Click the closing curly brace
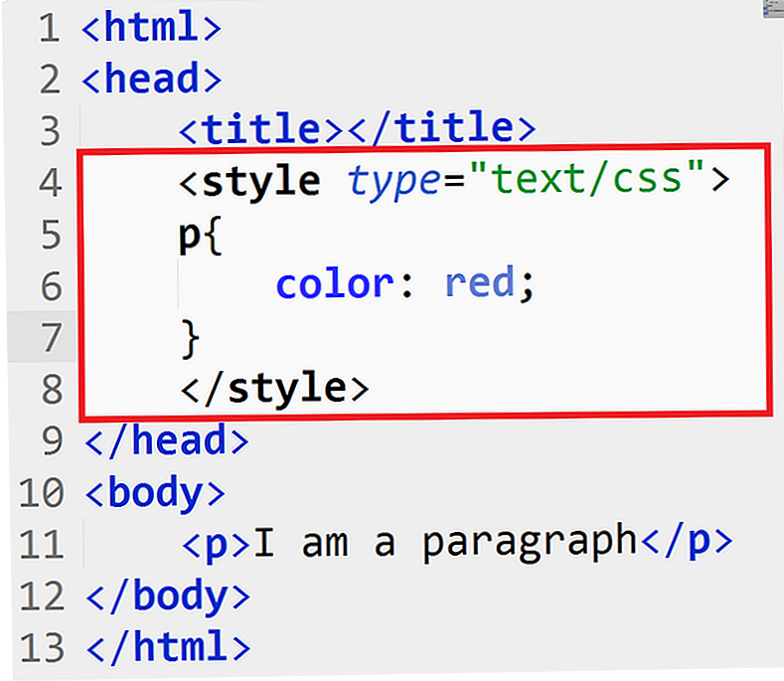The width and height of the screenshot is (784, 681). point(191,339)
